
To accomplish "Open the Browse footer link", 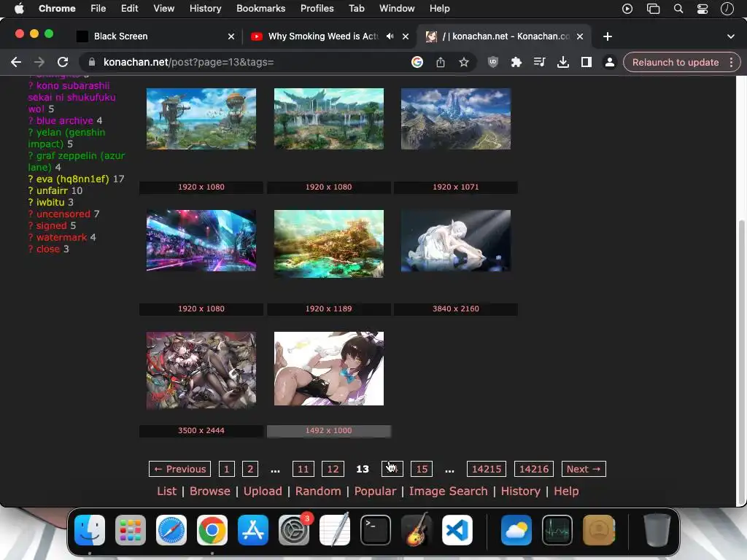I will click(x=209, y=491).
